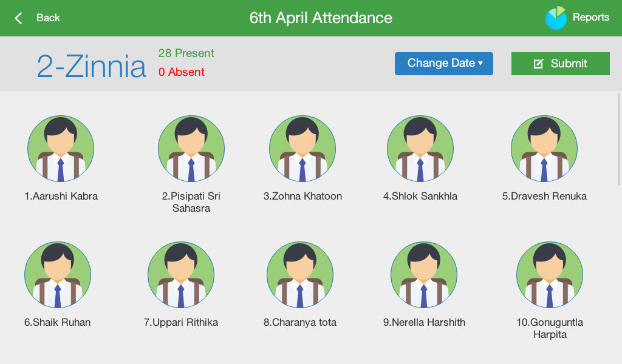Open Reports pie chart icon
This screenshot has width=622, height=364.
556,18
